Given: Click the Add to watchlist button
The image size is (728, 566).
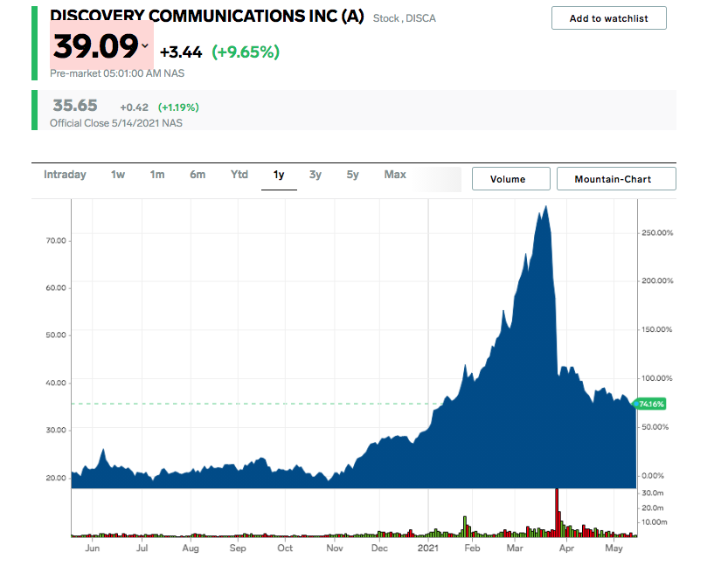Looking at the screenshot, I should click(x=608, y=18).
